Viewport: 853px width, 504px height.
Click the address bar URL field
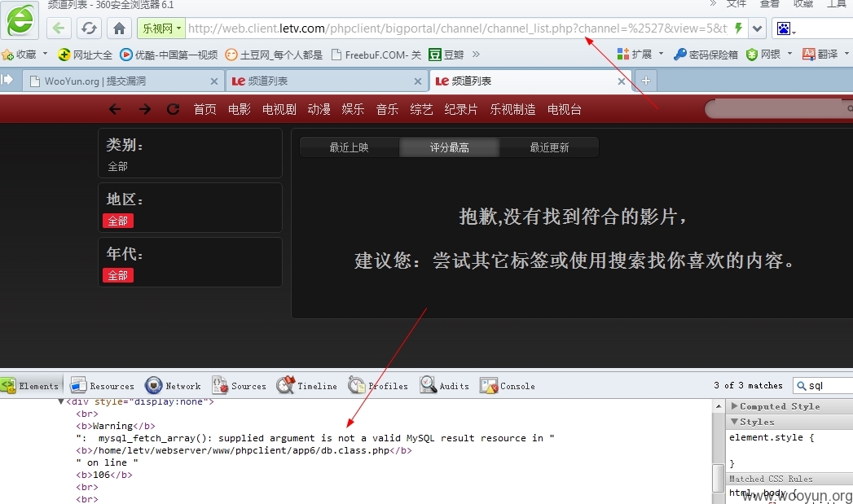(x=457, y=28)
